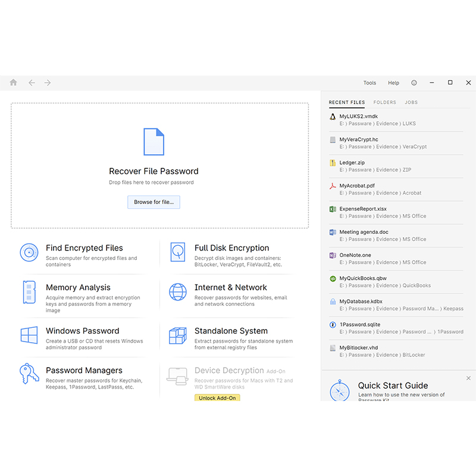Click the Quick Start Guide compass icon

point(340,390)
